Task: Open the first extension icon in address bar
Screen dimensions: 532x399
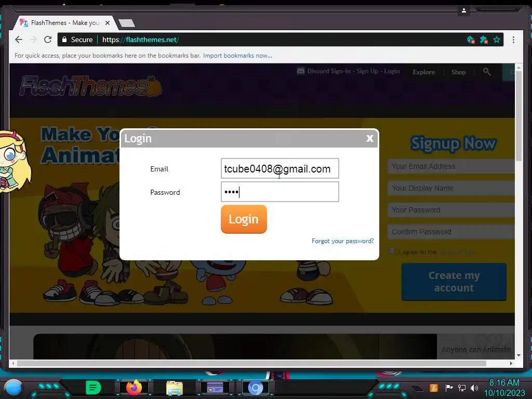Action: tap(471, 39)
